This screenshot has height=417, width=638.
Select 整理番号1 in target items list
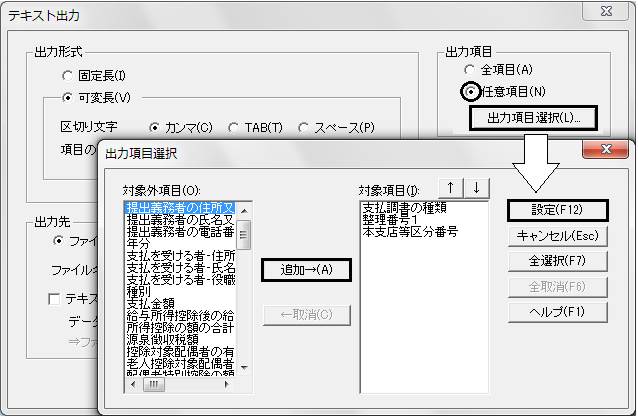pos(390,220)
